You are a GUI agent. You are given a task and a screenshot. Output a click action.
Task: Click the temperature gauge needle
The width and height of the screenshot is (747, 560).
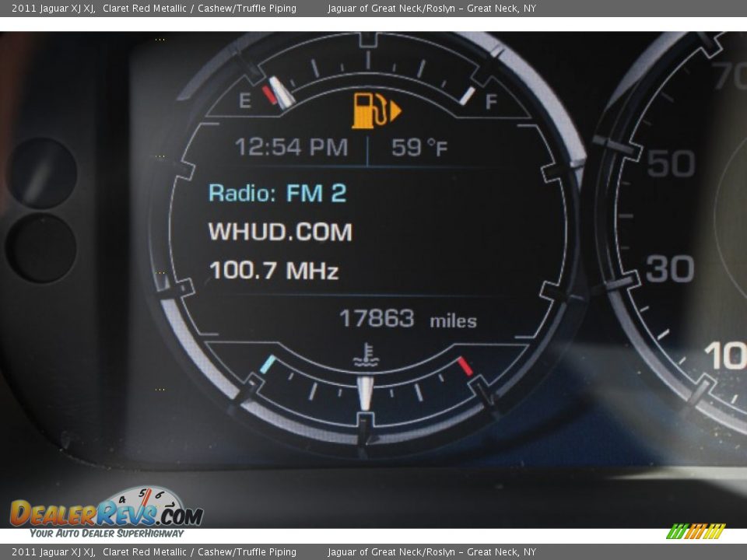click(x=365, y=394)
